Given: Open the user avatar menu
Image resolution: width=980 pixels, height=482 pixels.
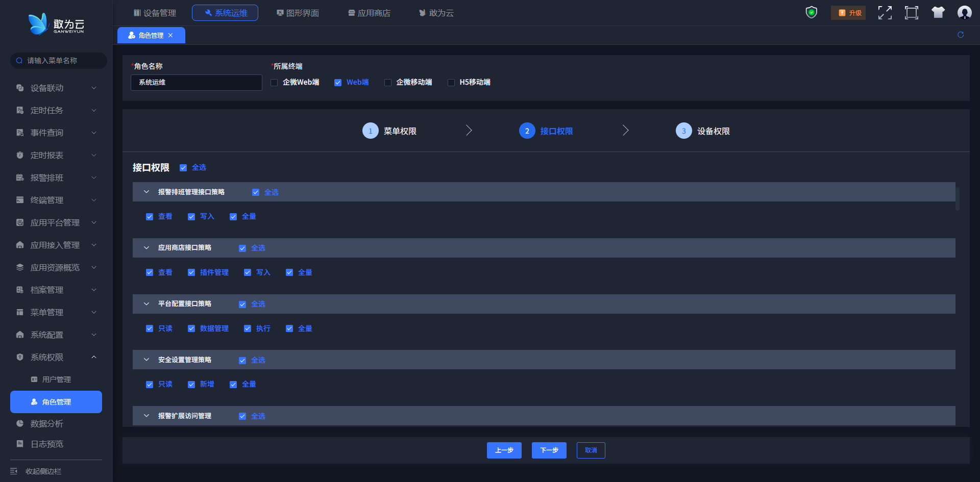Looking at the screenshot, I should (964, 12).
